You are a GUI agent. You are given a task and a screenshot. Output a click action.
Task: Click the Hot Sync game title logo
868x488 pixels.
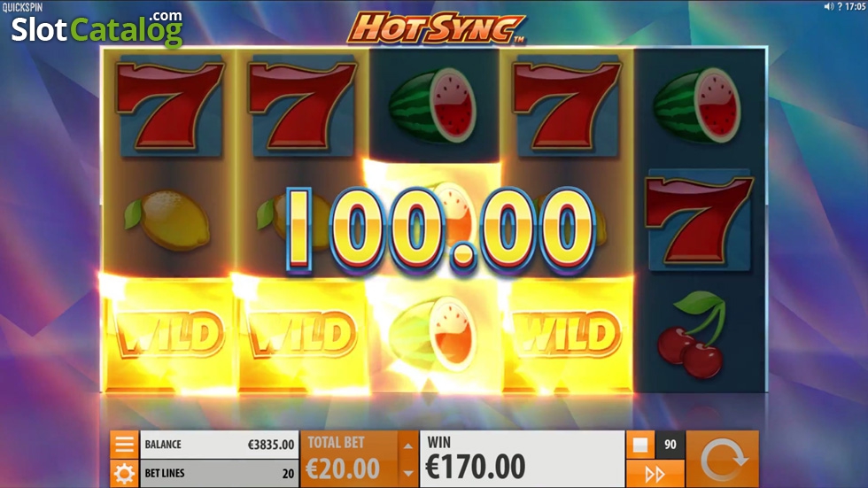click(x=436, y=27)
